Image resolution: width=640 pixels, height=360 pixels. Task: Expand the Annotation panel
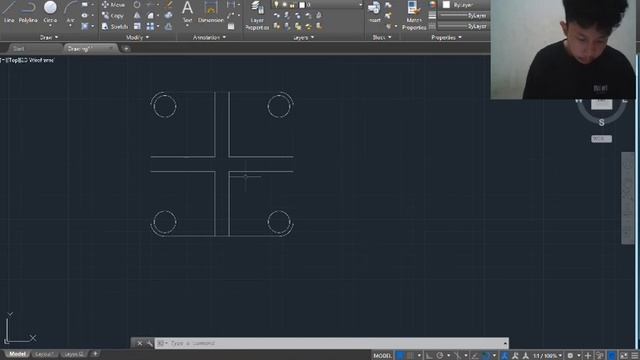click(209, 37)
